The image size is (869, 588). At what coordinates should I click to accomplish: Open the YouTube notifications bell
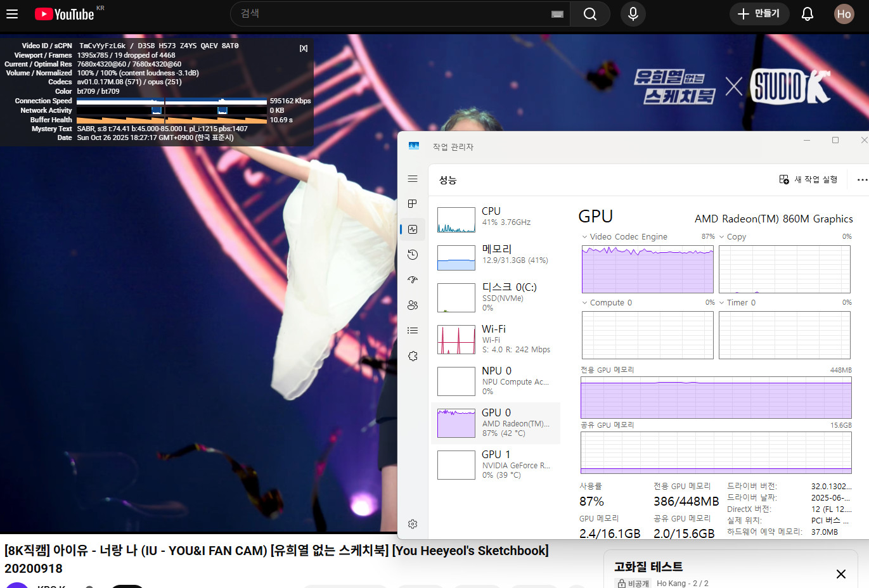807,14
